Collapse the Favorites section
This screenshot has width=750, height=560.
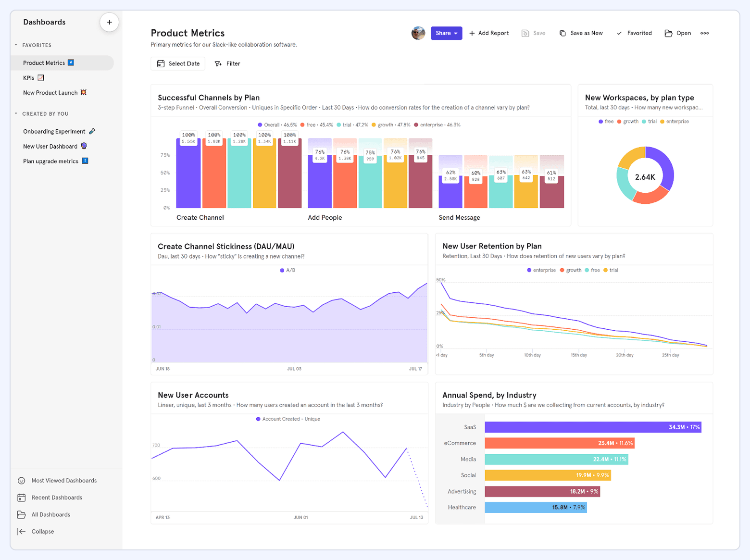tap(17, 45)
